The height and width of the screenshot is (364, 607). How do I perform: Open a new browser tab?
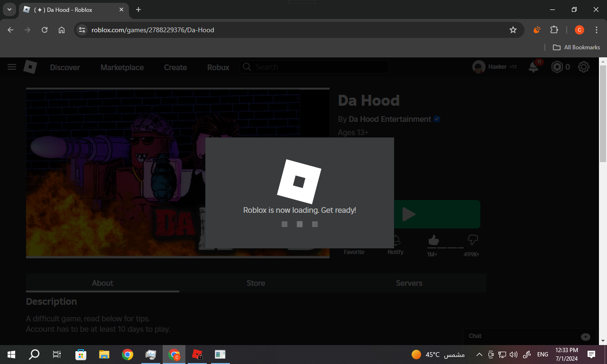[138, 9]
